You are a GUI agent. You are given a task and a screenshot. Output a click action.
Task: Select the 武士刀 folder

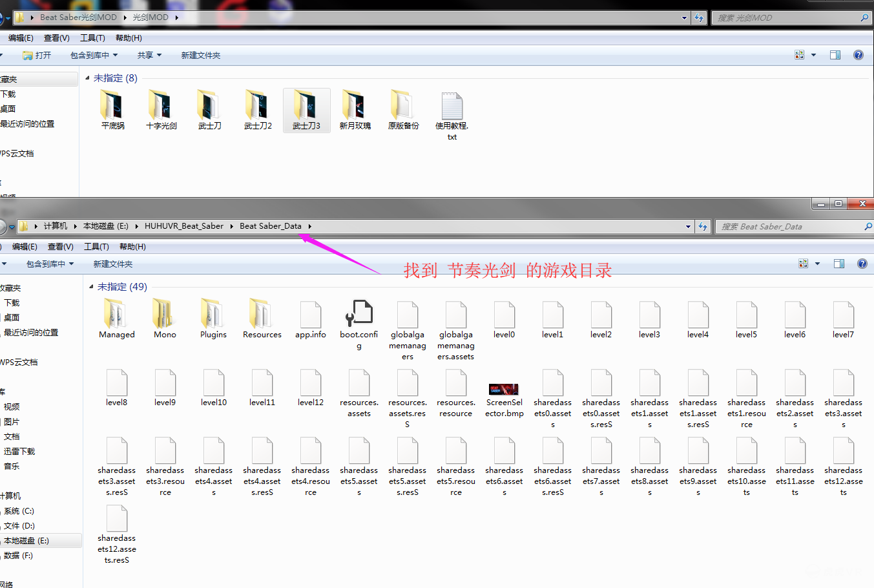(209, 110)
